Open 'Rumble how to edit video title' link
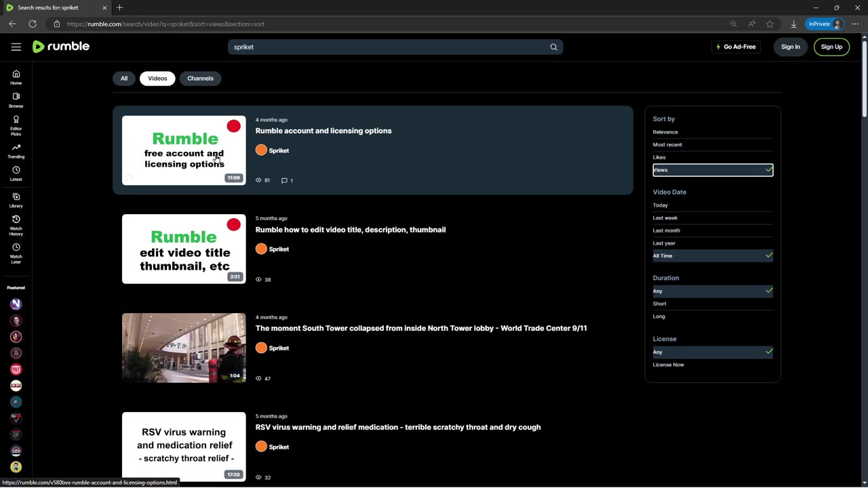The width and height of the screenshot is (868, 488). [351, 230]
